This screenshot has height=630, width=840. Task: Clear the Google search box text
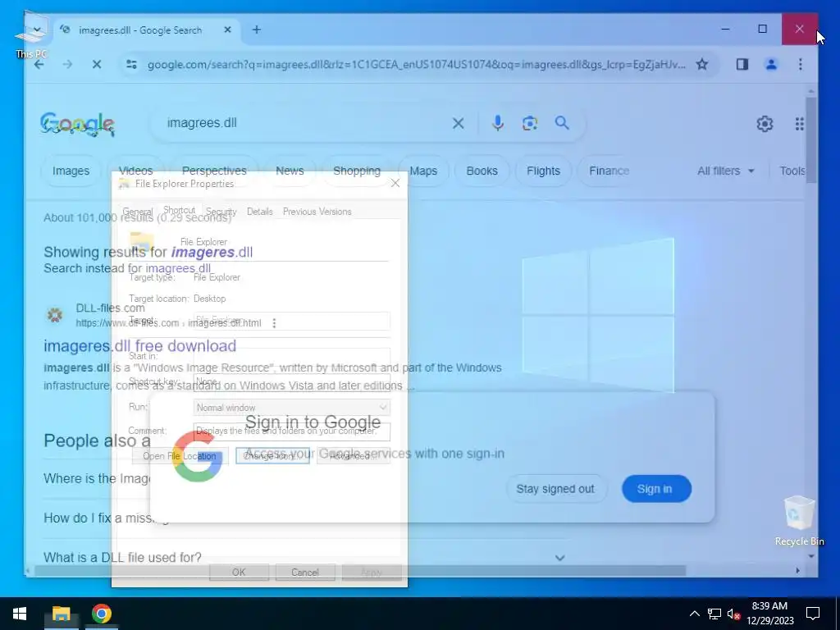point(458,124)
